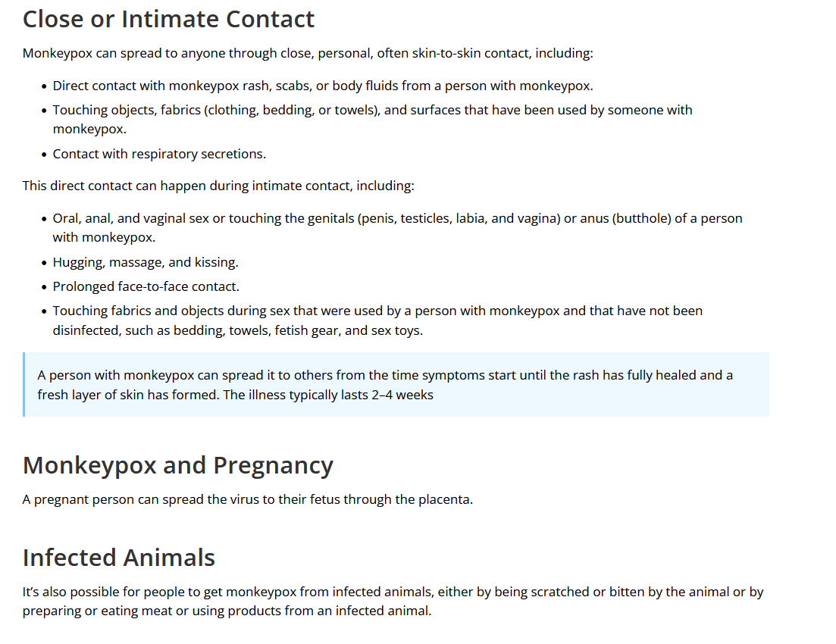
Task: Click the paragraph about infected animals
Action: click(x=393, y=602)
